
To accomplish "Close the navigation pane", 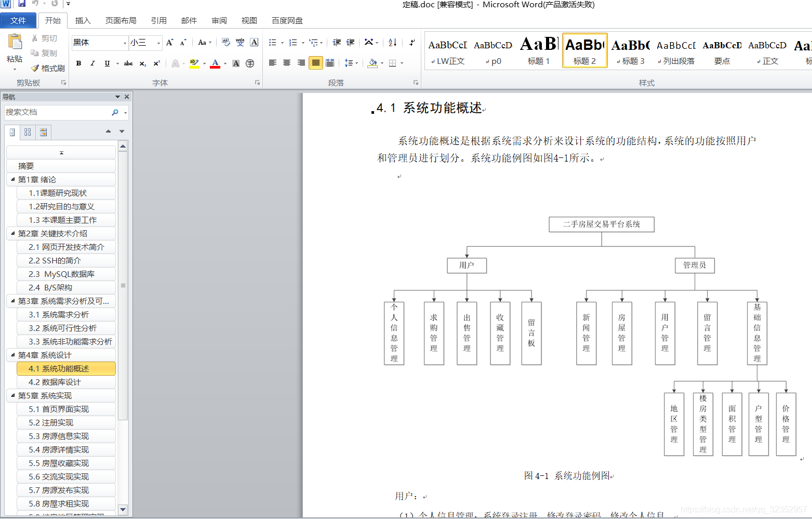I will point(126,97).
